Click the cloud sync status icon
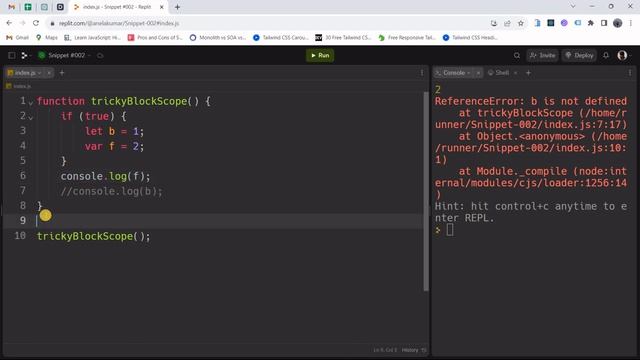 click(x=100, y=55)
